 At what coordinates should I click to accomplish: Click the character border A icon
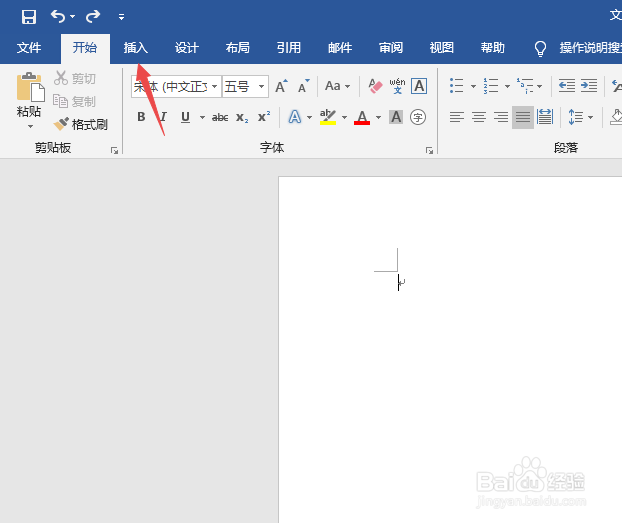(419, 86)
